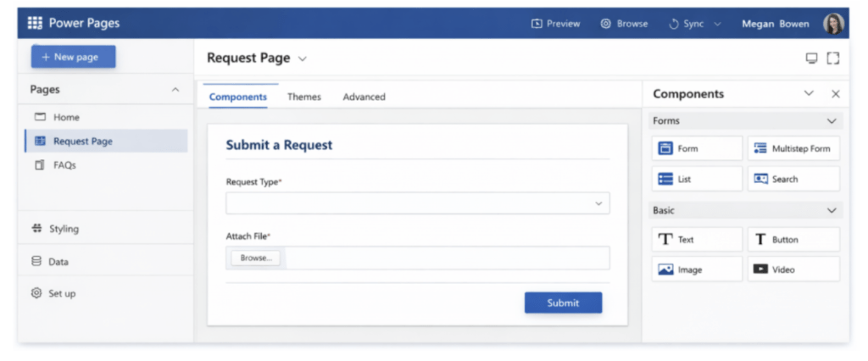Collapse the Components panel with chevron
The image size is (868, 361).
pyautogui.click(x=809, y=93)
